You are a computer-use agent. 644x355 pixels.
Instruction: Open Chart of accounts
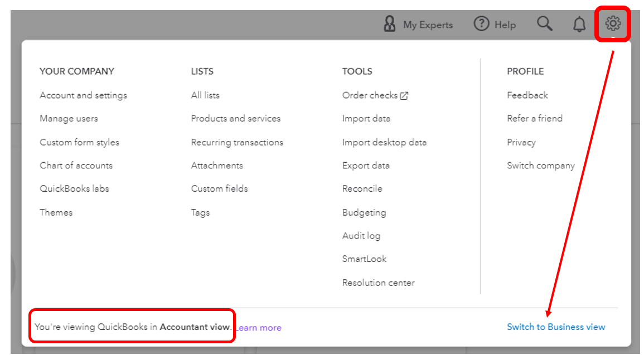coord(76,166)
